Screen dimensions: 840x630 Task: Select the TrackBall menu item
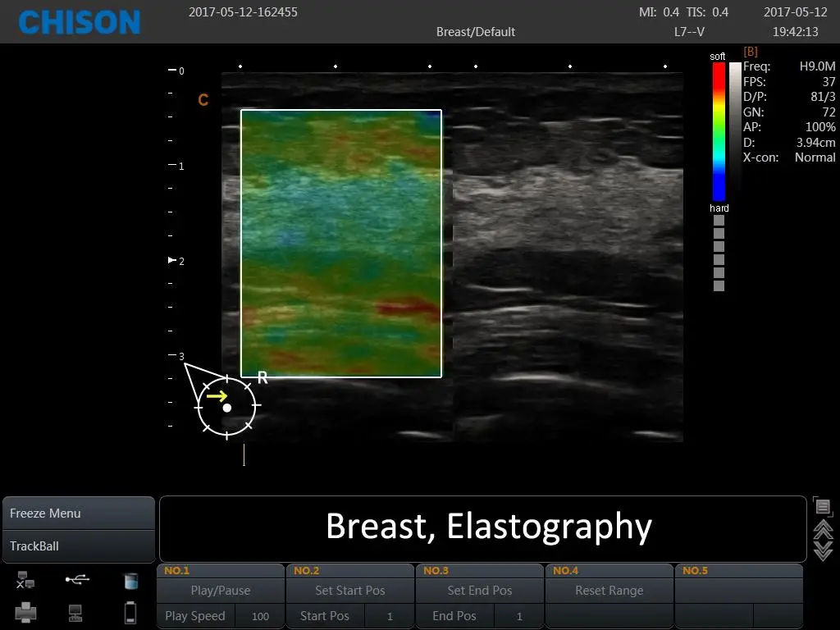click(78, 546)
